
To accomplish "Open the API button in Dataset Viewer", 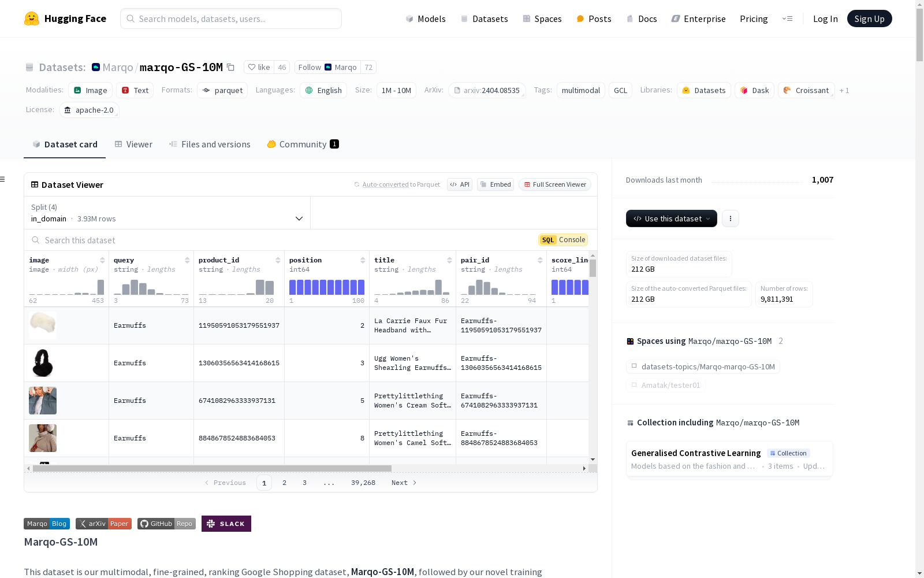I will coord(460,184).
